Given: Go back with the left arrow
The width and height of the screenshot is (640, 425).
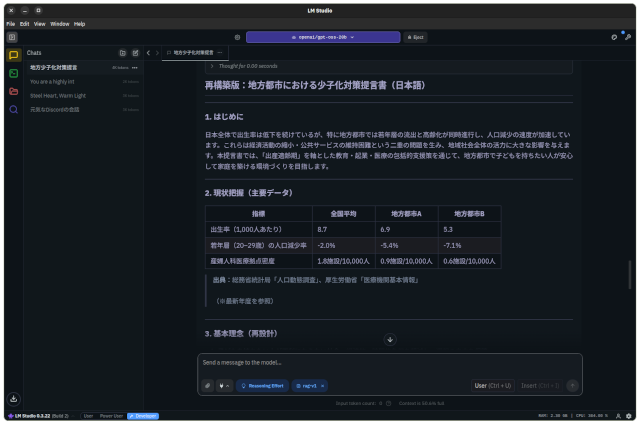Looking at the screenshot, I should click(148, 53).
